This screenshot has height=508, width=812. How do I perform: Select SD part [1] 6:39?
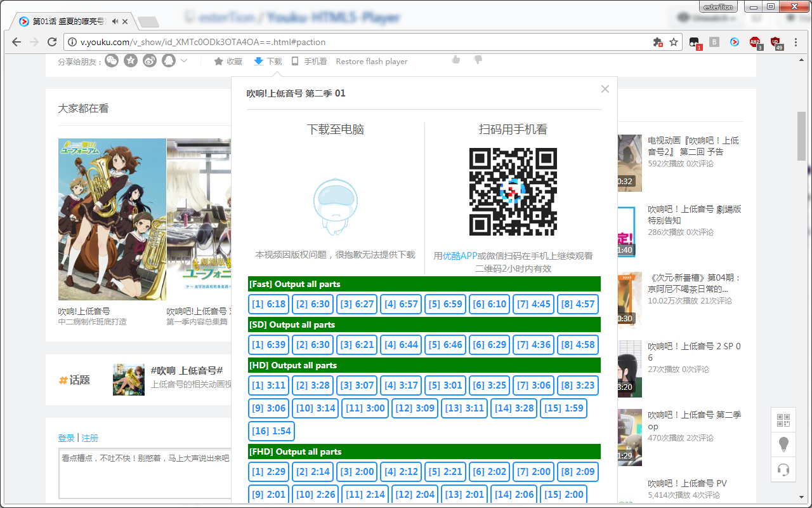point(269,345)
